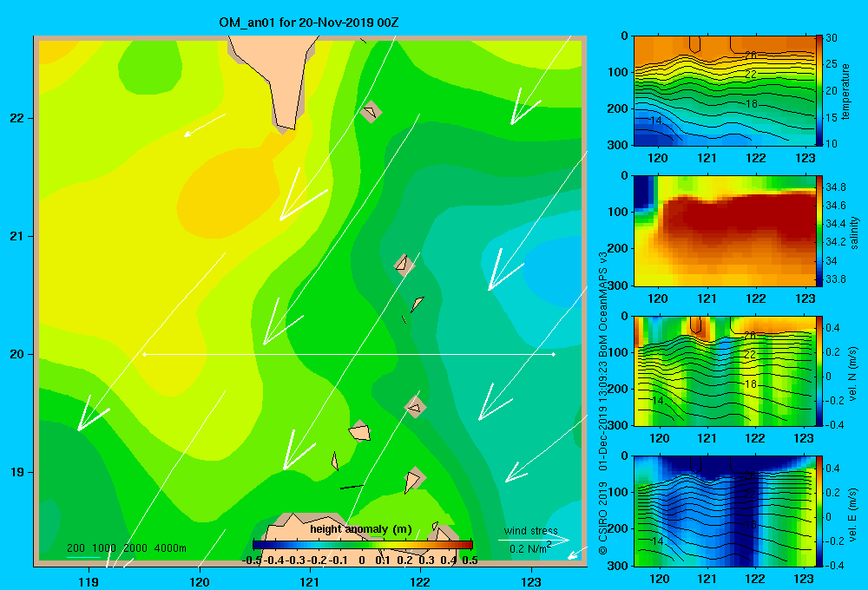Click the temperature axis label
The image size is (868, 590).
coord(845,91)
